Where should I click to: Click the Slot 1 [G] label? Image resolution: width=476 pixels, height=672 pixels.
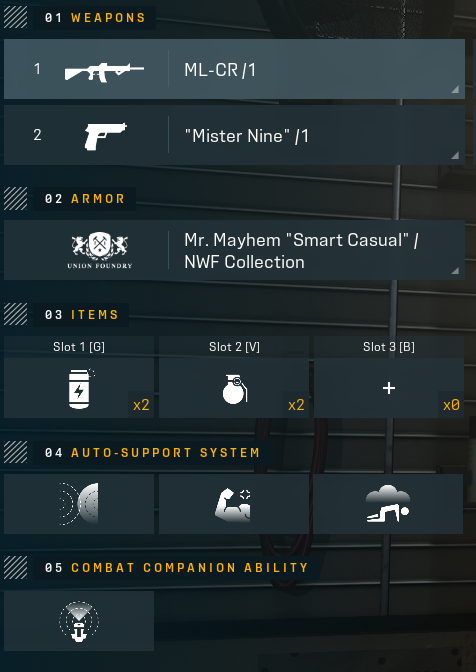point(79,347)
